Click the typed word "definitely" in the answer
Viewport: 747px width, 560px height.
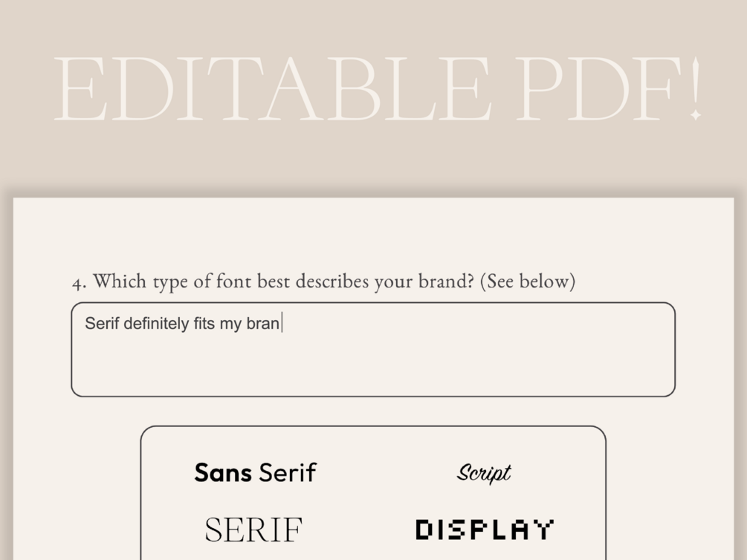point(156,324)
